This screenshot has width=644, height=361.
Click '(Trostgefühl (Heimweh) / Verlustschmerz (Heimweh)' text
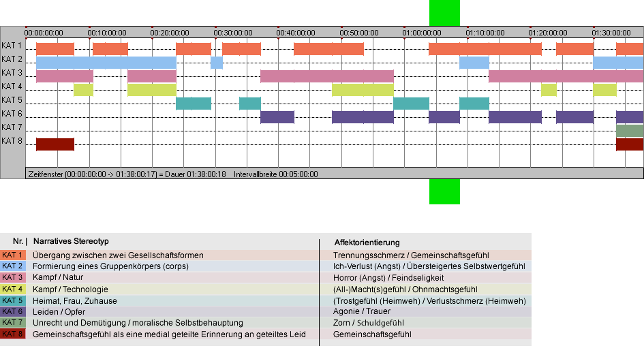pos(429,300)
